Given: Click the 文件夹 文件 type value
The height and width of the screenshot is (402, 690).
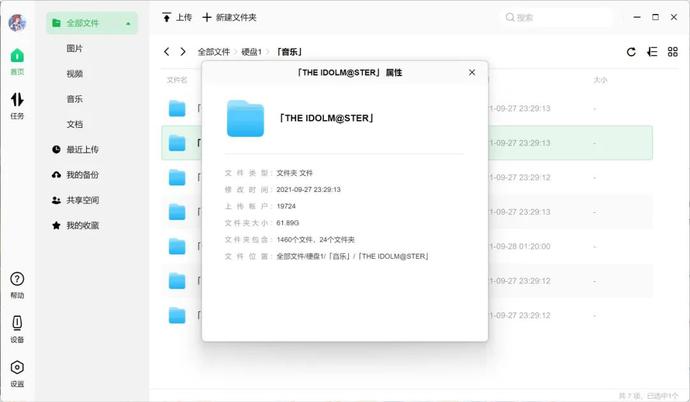Looking at the screenshot, I should (x=294, y=173).
